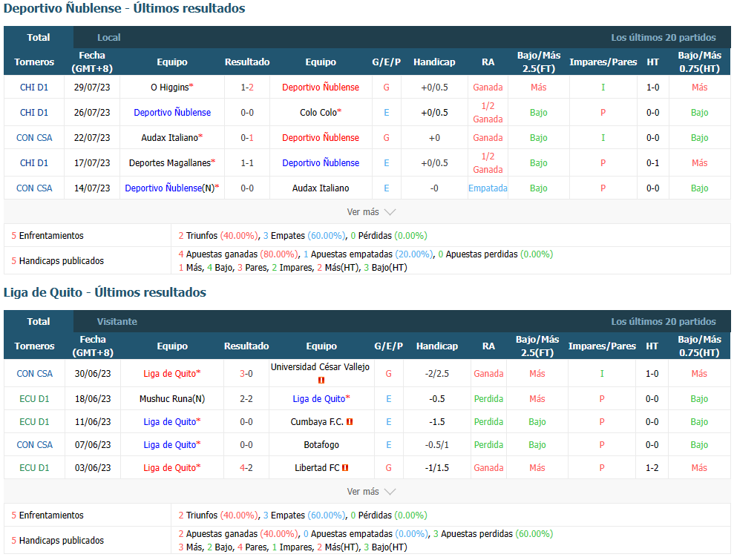Click HT score 0-1 in Deportes Magallanes row

pos(653,163)
